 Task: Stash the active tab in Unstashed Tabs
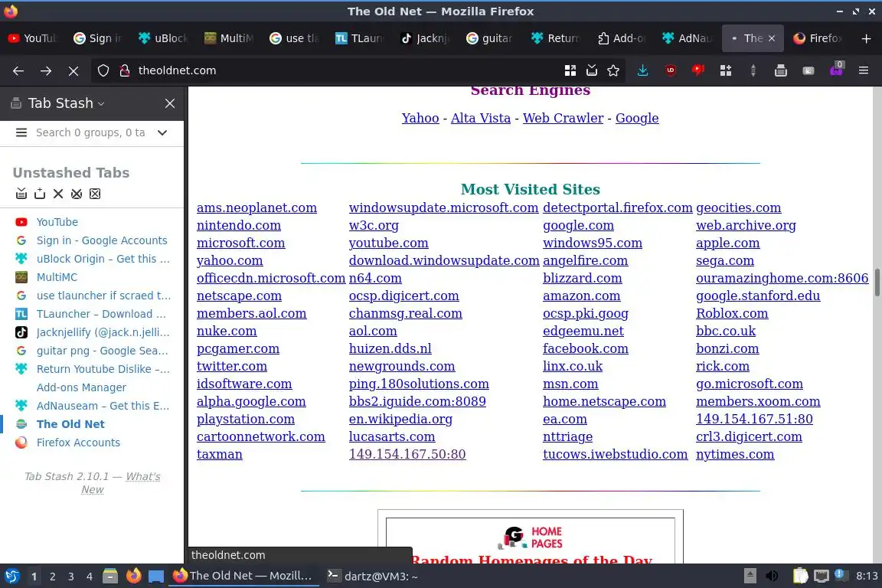39,194
